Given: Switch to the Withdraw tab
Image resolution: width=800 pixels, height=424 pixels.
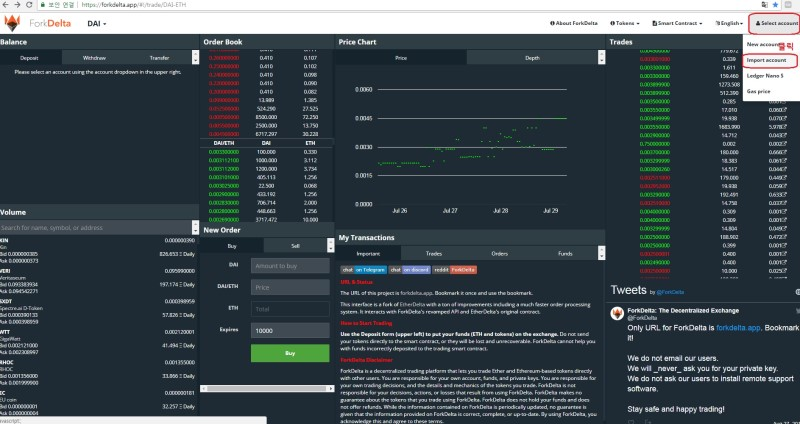Looking at the screenshot, I should [x=94, y=58].
